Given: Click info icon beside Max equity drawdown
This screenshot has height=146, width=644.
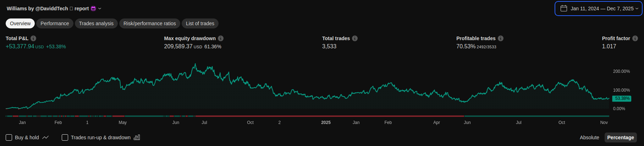Looking at the screenshot, I should (221, 38).
